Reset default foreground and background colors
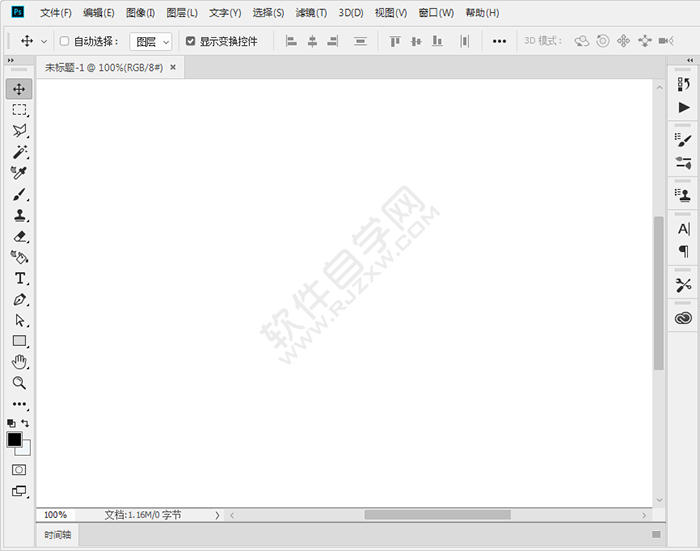This screenshot has width=700, height=551. 12,423
